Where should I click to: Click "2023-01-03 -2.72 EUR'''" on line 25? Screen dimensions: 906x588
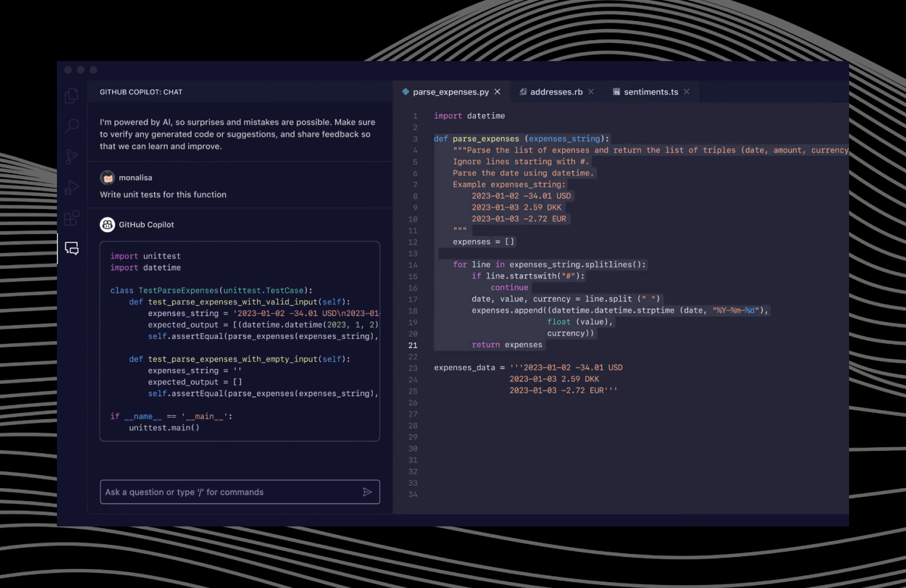coord(563,390)
